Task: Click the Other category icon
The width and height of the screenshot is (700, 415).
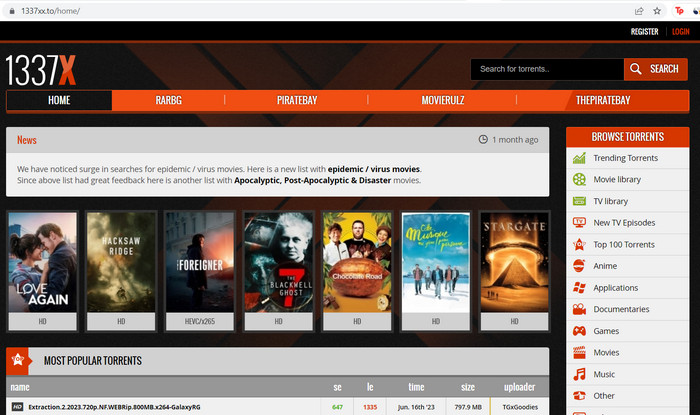Action: pos(579,396)
